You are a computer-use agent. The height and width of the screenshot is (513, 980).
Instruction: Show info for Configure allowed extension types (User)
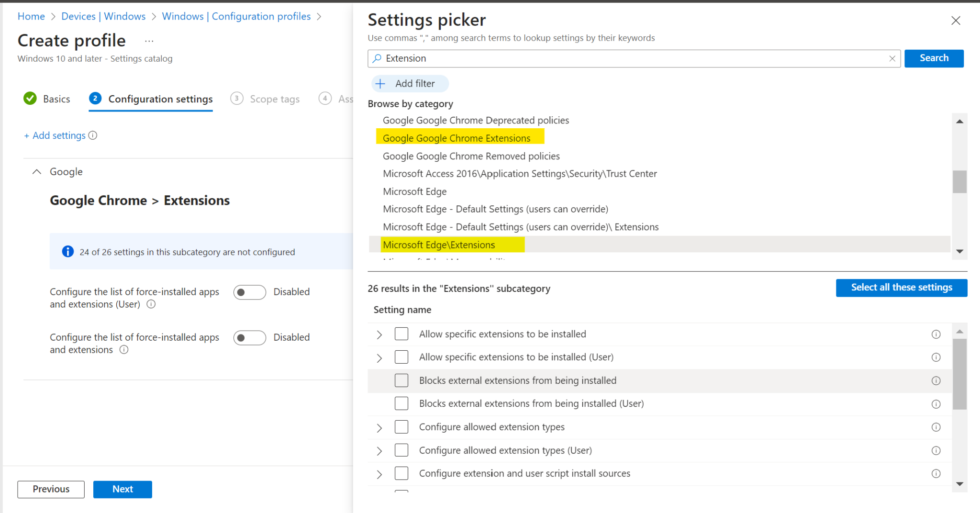pyautogui.click(x=936, y=451)
